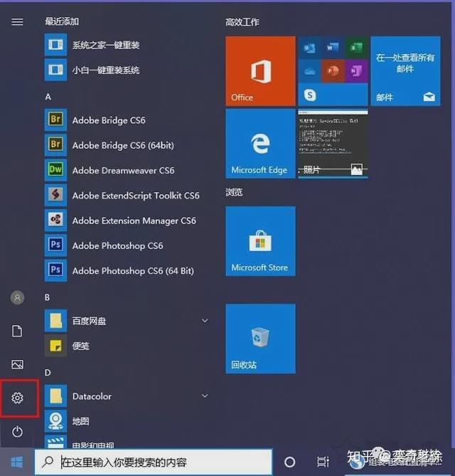Open the 地图 maps app icon
This screenshot has width=455, height=476.
click(x=55, y=421)
